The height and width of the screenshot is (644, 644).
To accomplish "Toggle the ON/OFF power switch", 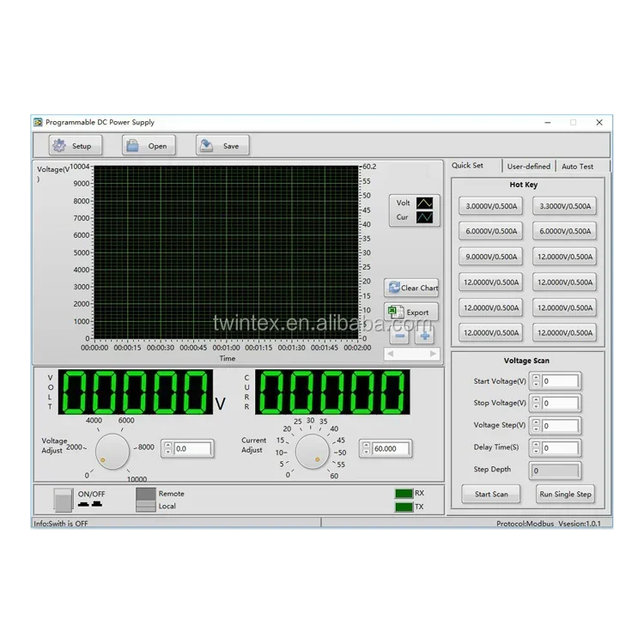I will pyautogui.click(x=64, y=500).
